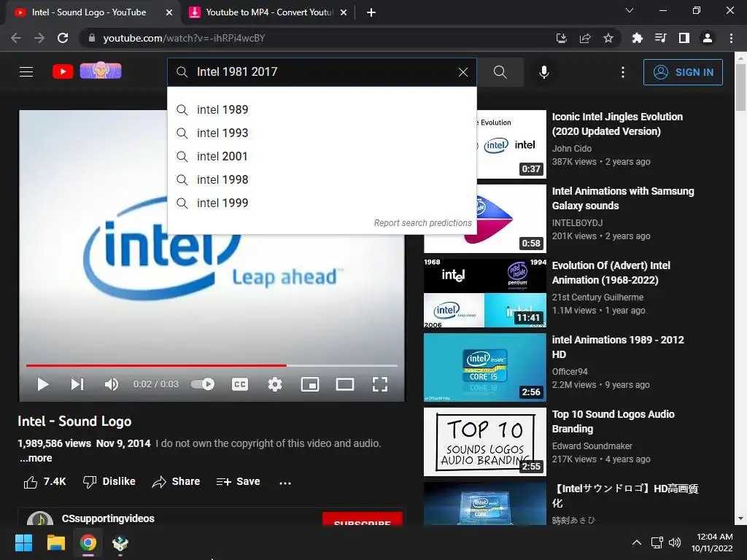Mute the video volume
This screenshot has width=747, height=560.
pyautogui.click(x=112, y=384)
